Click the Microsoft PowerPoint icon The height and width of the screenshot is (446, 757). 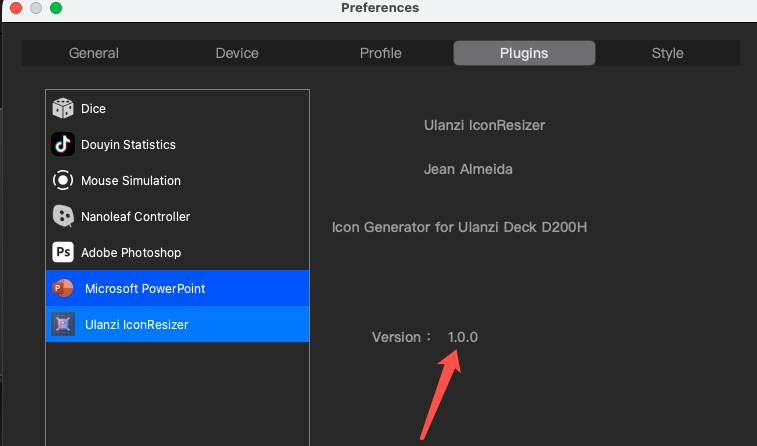click(x=63, y=288)
